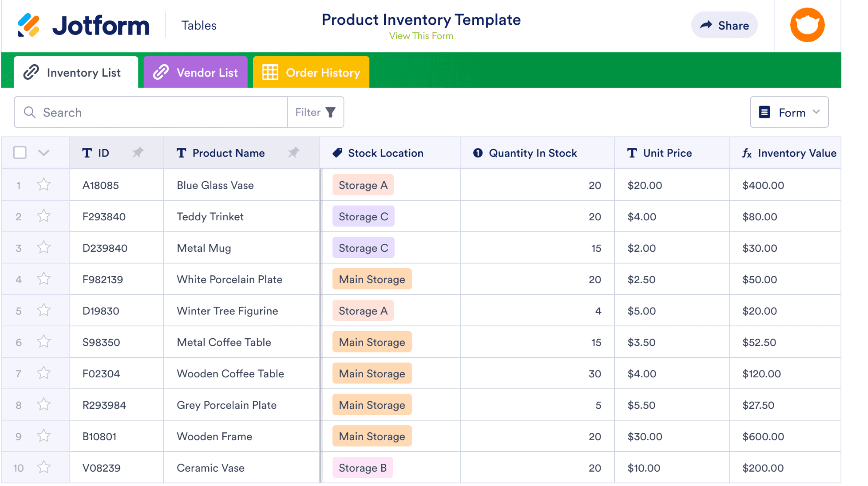Expand the chevron next to header checkbox
Image resolution: width=868 pixels, height=486 pixels.
coord(44,153)
